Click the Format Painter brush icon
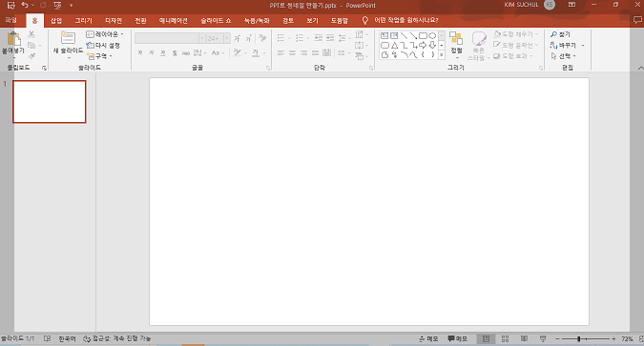The width and height of the screenshot is (644, 346). pyautogui.click(x=31, y=56)
